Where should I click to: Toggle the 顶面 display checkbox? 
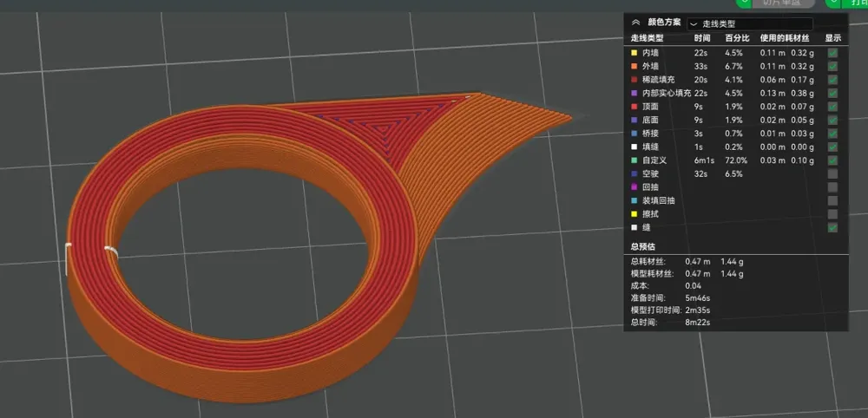(x=832, y=107)
